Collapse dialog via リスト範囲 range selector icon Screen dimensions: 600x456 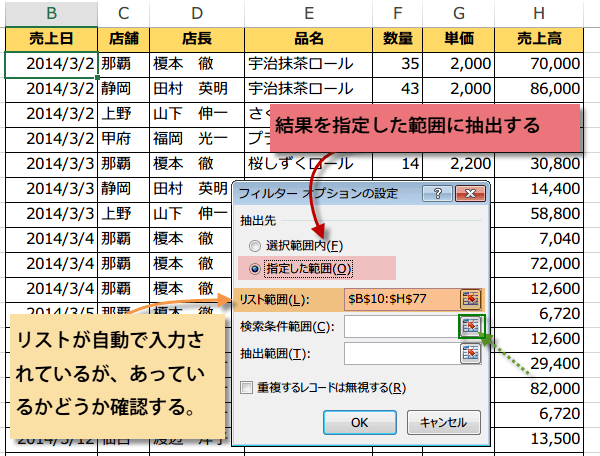pos(470,300)
